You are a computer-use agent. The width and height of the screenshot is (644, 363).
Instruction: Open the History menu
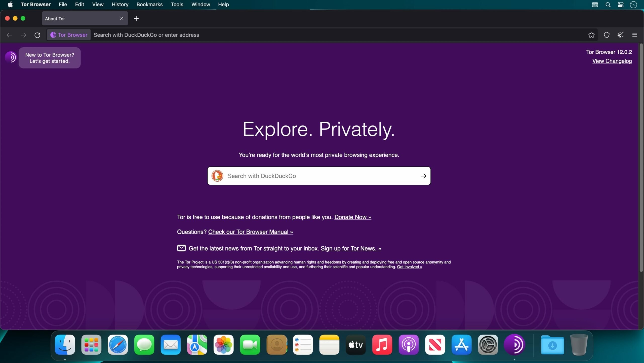tap(120, 5)
